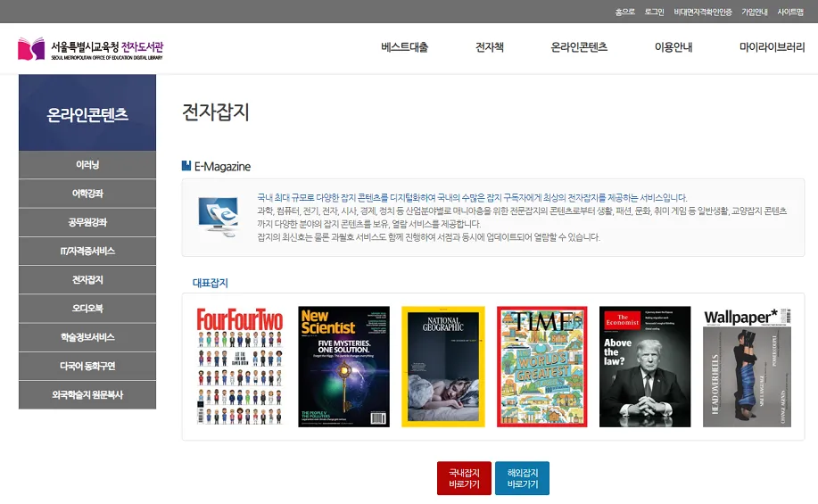Click the blue bookmark icon beside E-Magazine
The height and width of the screenshot is (504, 818).
[x=186, y=165]
